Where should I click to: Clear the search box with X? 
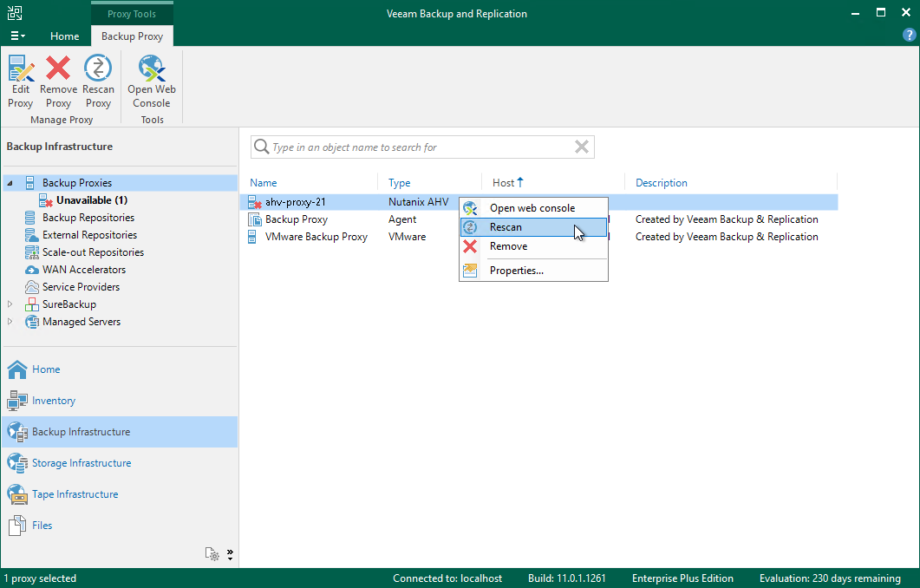pyautogui.click(x=582, y=147)
